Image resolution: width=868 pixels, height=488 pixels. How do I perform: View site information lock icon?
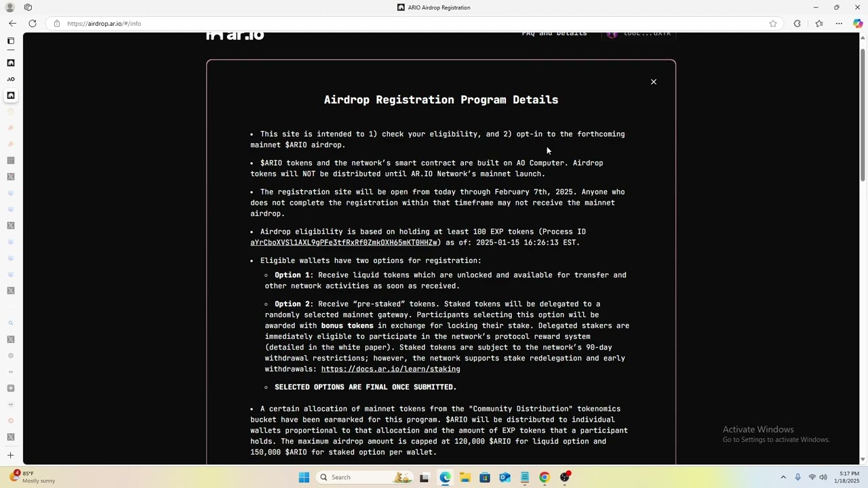pos(57,24)
